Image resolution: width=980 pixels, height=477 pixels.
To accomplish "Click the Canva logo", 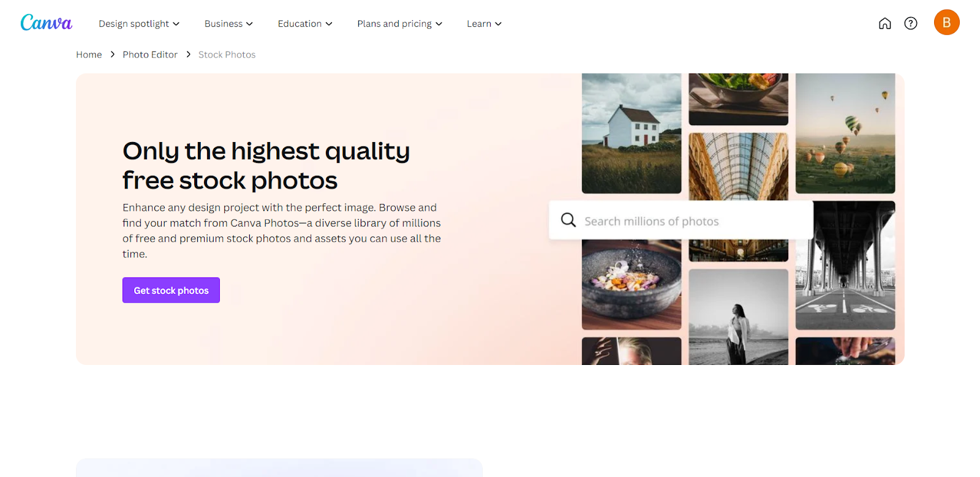I will click(x=47, y=23).
